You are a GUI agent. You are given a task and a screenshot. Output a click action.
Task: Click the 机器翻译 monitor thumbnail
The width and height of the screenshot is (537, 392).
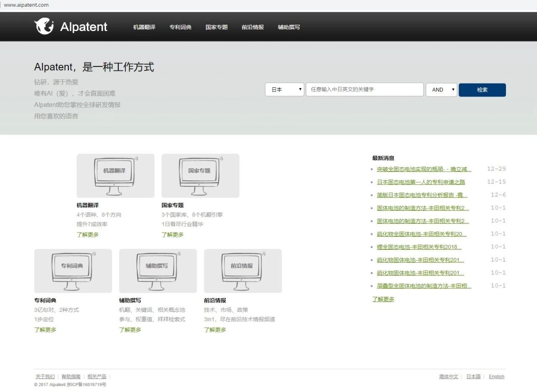[115, 175]
